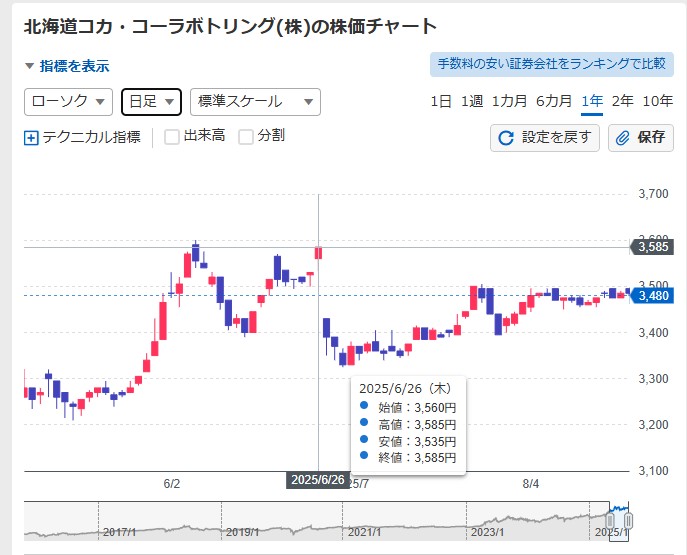This screenshot has height=555, width=687.
Task: Click the 2017/1 area in overview timeline
Action: (x=119, y=532)
